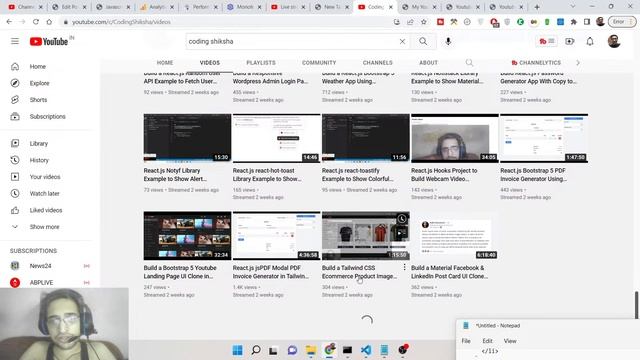Image resolution: width=640 pixels, height=360 pixels.
Task: Click the browser address bar URL
Action: click(x=121, y=22)
